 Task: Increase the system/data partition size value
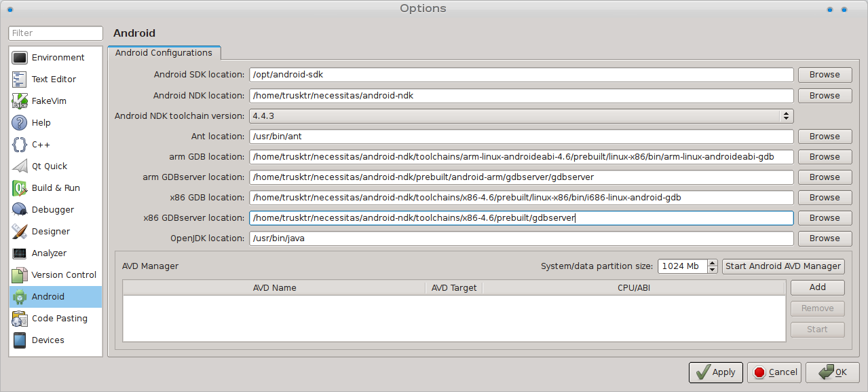tap(712, 263)
